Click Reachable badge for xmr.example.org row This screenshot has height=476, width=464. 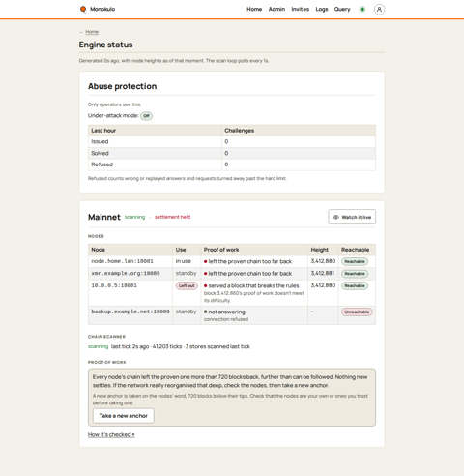pos(355,274)
